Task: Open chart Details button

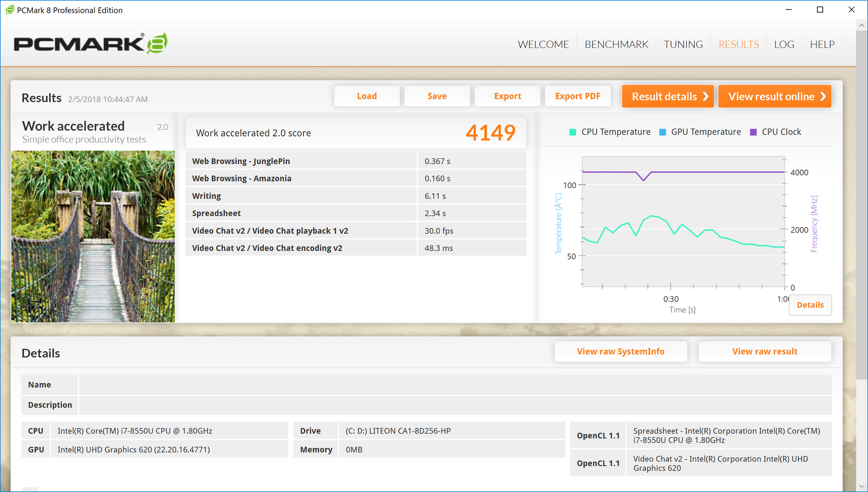Action: (810, 305)
